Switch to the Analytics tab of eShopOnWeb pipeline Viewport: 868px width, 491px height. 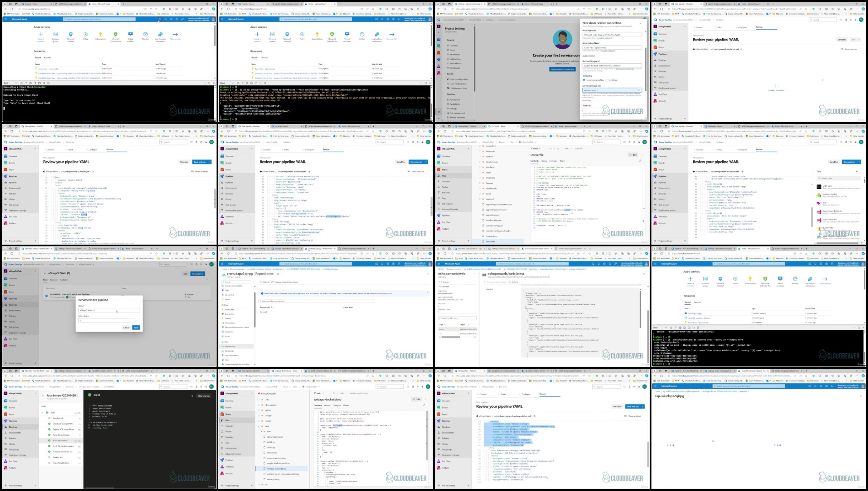(64, 280)
